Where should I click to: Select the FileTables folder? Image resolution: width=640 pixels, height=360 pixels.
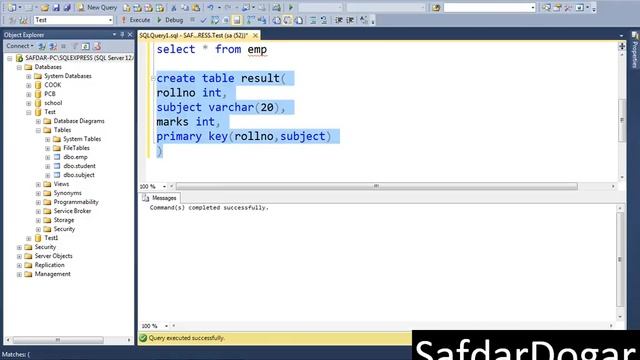76,148
